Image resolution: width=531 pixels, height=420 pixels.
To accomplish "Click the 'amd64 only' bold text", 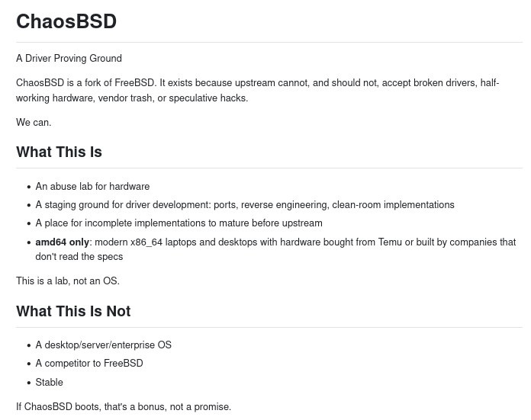I will tap(62, 242).
